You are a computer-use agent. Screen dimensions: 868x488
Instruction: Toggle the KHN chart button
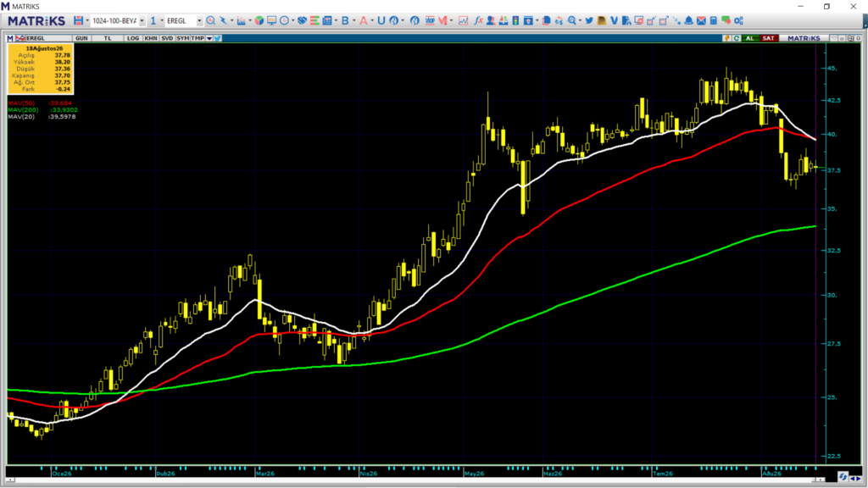point(151,38)
